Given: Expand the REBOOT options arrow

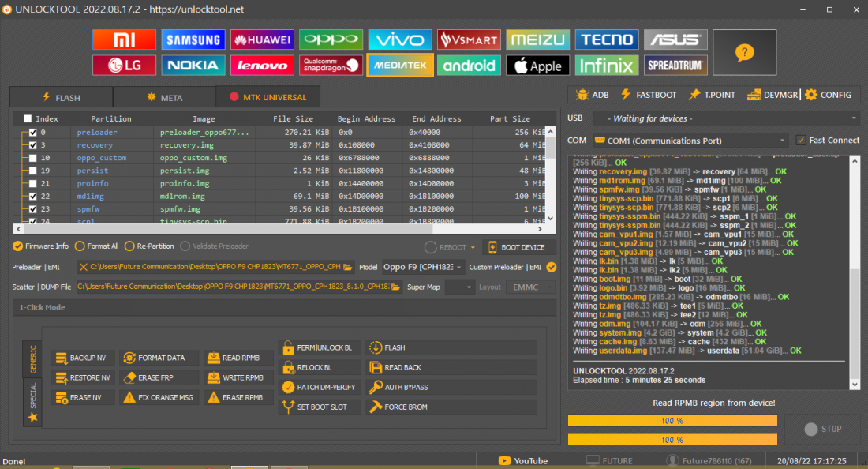Looking at the screenshot, I should click(x=473, y=247).
